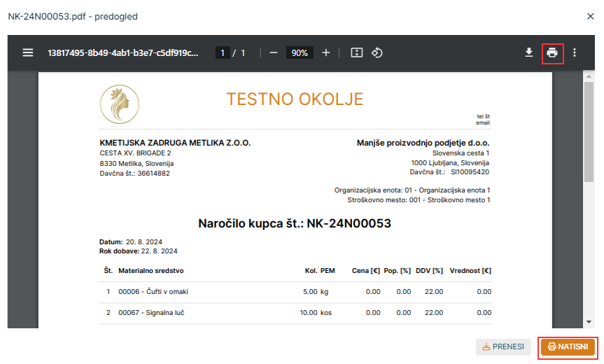Image resolution: width=604 pixels, height=364 pixels.
Task: Click the vertical scrollbar thumb
Action: (589, 133)
